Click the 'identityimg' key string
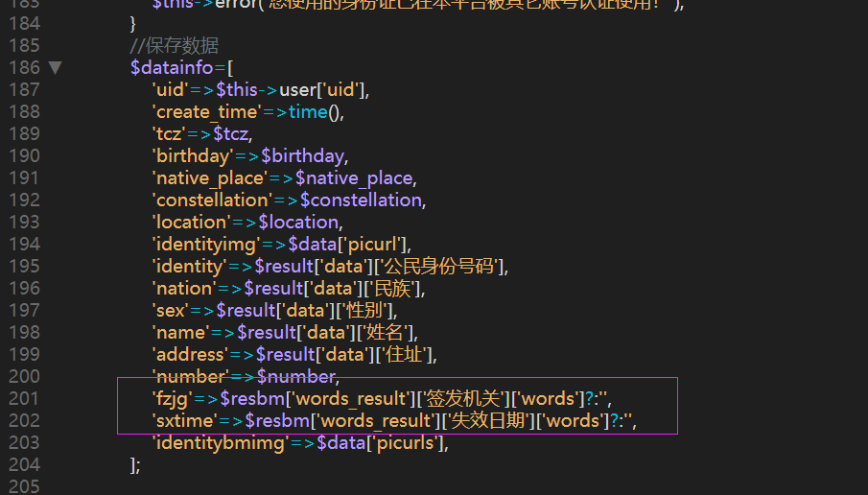868x495 pixels. coord(201,245)
